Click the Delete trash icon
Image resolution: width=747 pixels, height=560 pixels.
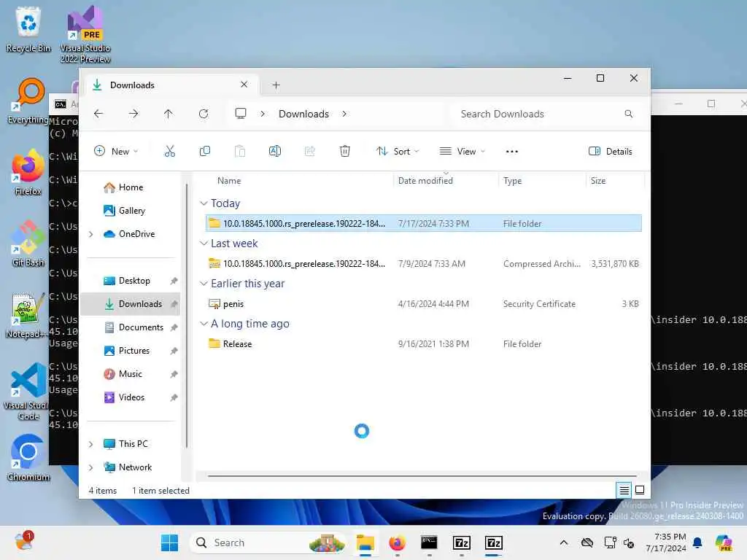(345, 152)
